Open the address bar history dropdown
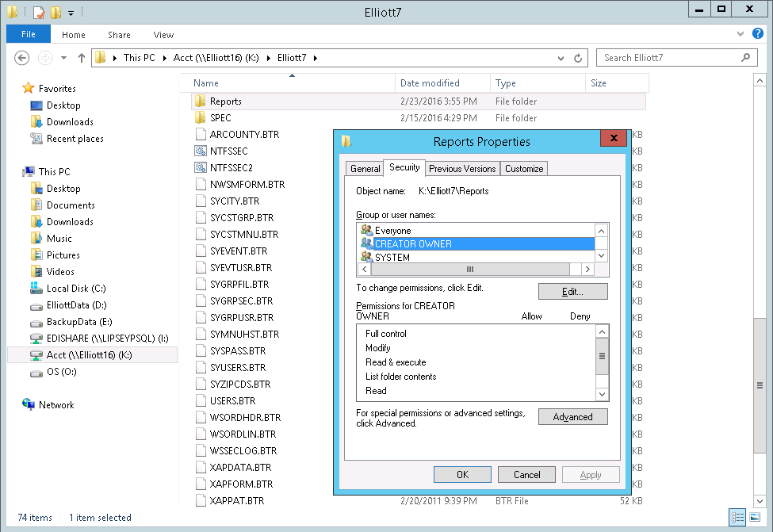773x532 pixels. point(561,58)
